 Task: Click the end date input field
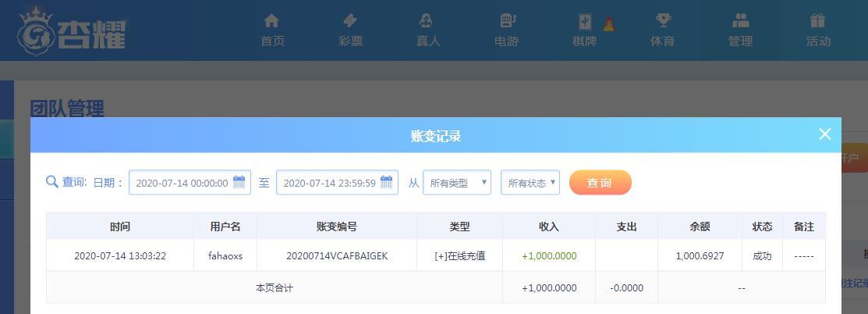coord(337,183)
